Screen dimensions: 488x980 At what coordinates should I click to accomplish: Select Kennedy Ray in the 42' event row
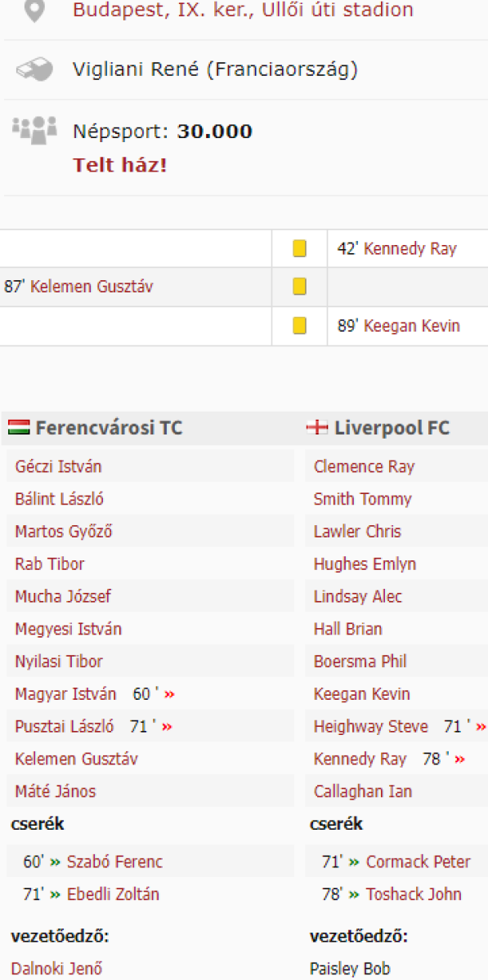[410, 249]
